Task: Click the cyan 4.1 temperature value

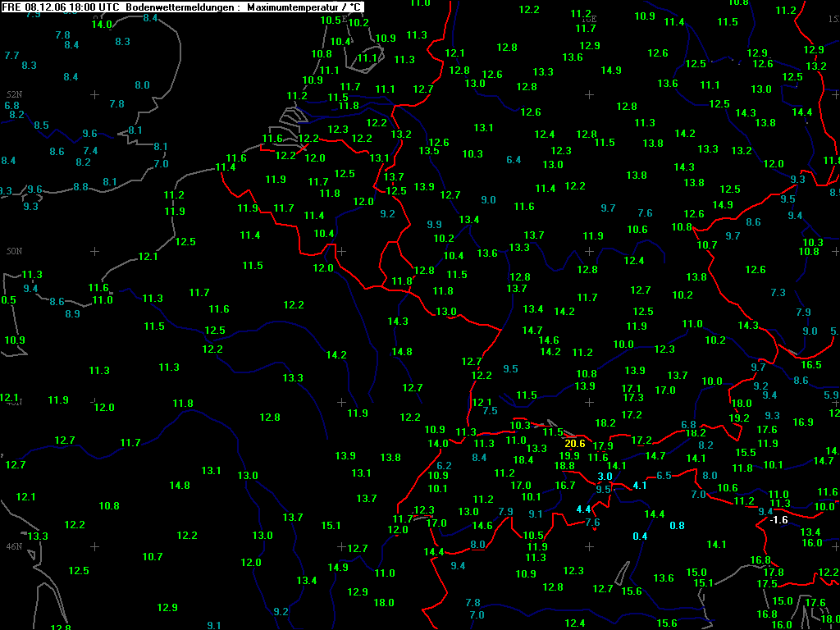Action: pos(640,486)
